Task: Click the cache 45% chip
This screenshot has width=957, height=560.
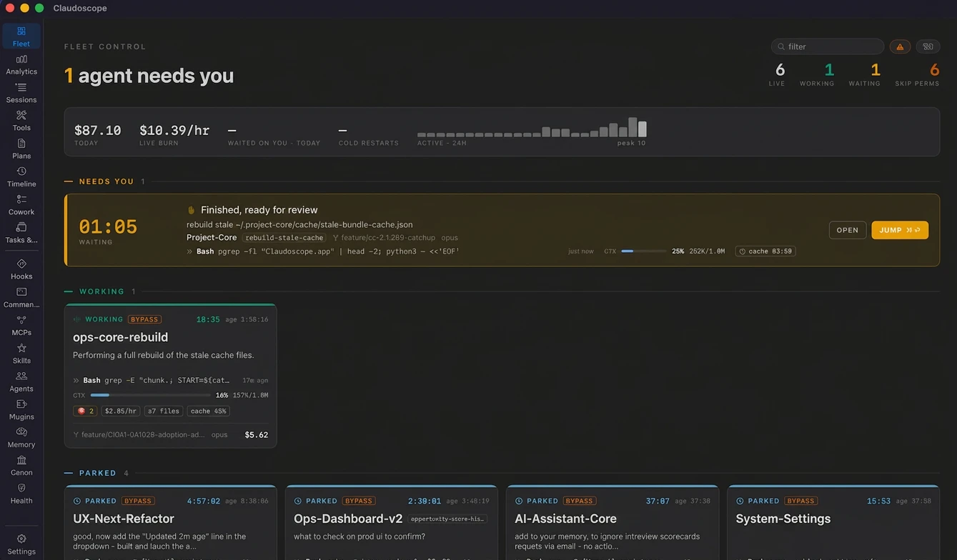Action: (x=209, y=411)
